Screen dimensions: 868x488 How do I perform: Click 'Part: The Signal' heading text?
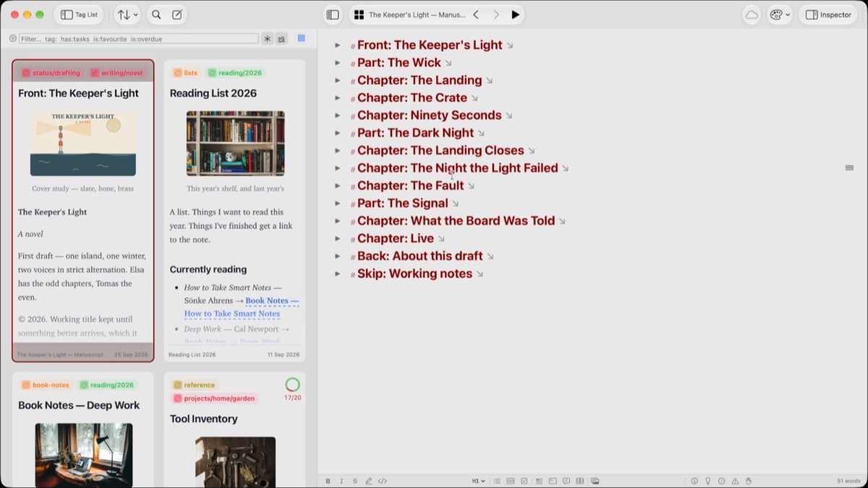tap(403, 203)
